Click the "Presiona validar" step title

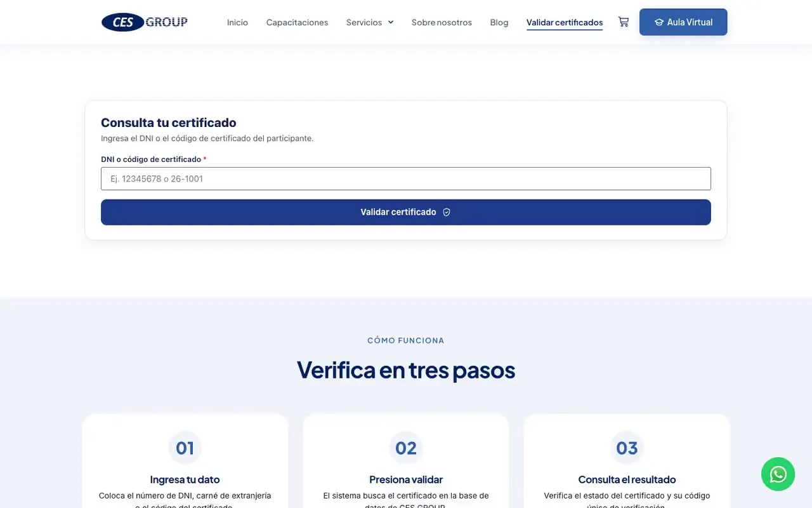pyautogui.click(x=406, y=479)
